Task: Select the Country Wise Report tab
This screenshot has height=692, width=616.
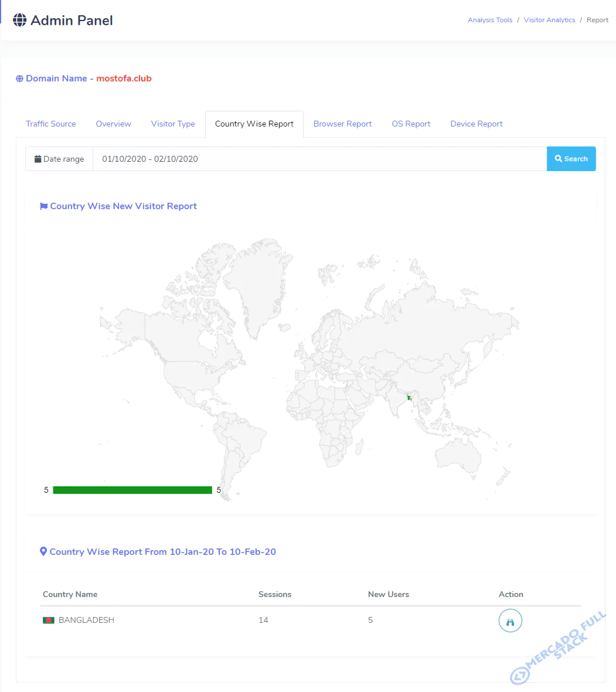Action: (x=254, y=124)
